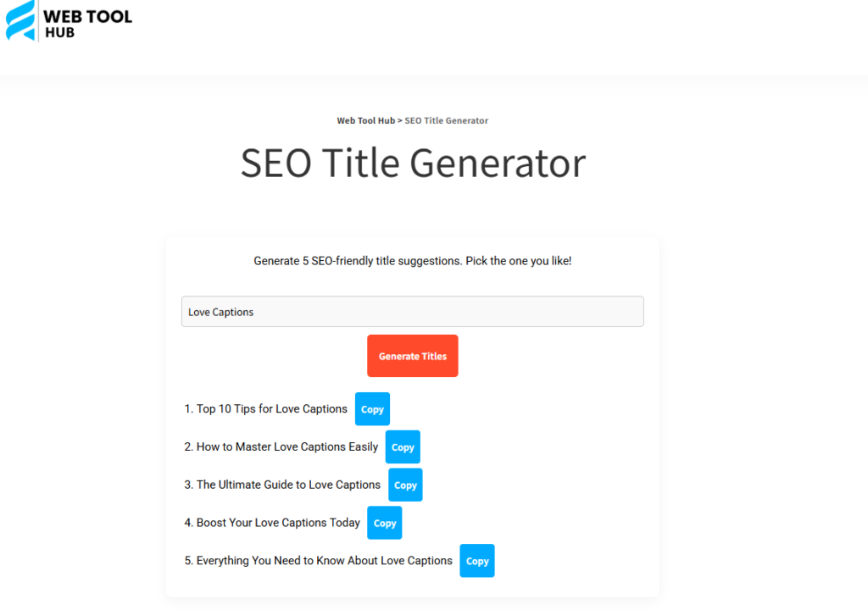The height and width of the screenshot is (610, 868).
Task: Open the Web Tool Hub breadcrumb link
Action: click(366, 120)
